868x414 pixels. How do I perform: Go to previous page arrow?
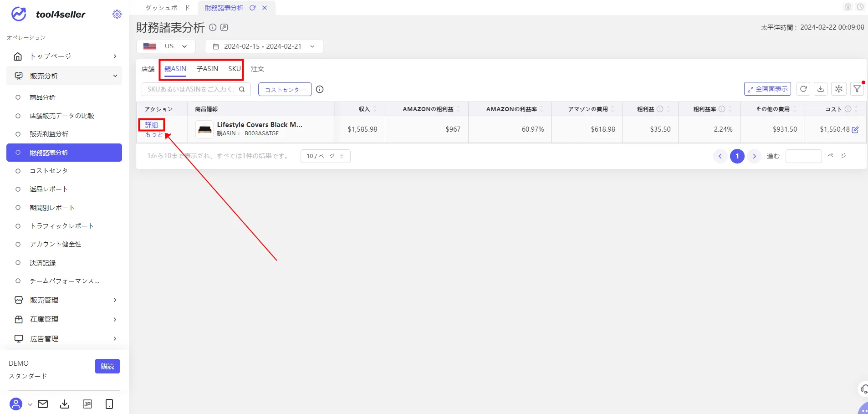coord(720,156)
